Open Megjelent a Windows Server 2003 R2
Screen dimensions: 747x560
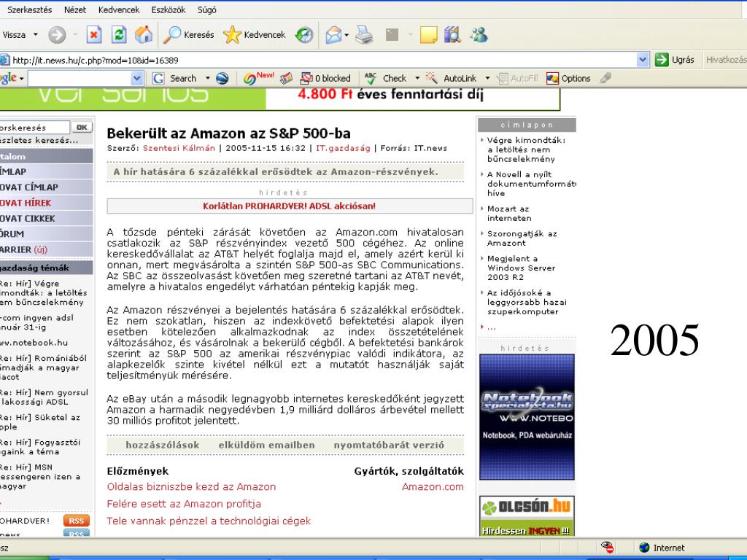click(x=521, y=268)
